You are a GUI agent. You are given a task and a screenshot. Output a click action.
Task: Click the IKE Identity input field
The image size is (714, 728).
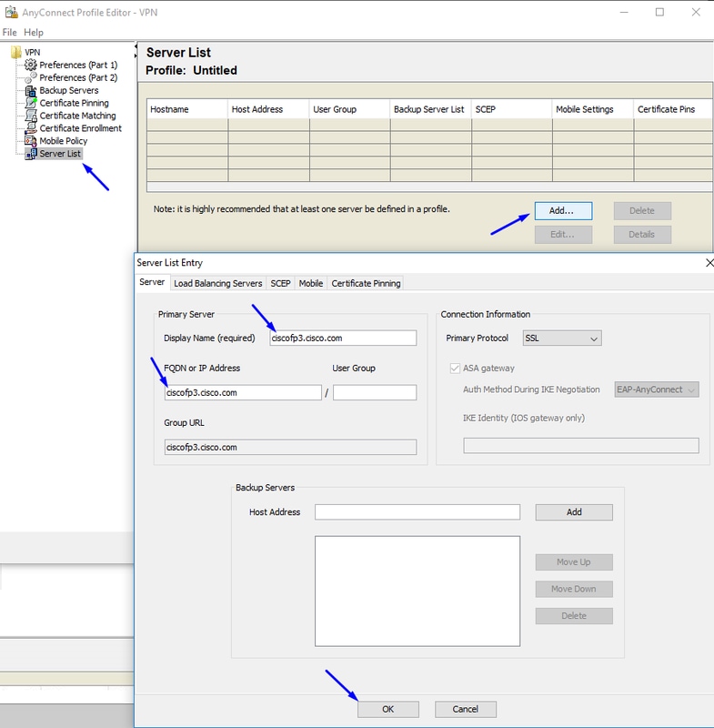(581, 446)
